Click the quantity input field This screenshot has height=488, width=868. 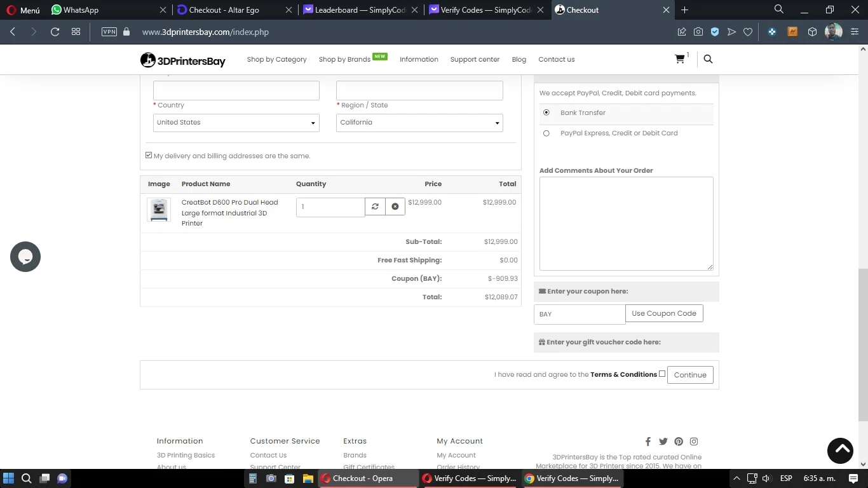click(x=330, y=207)
